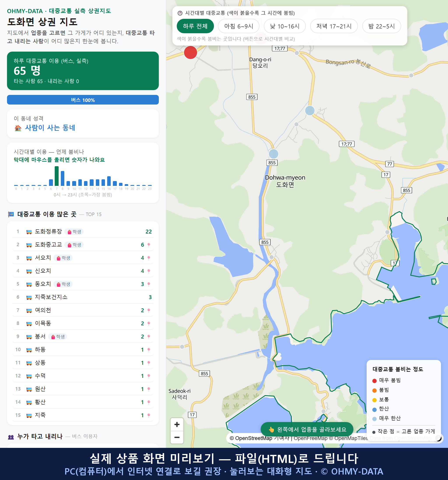Select the 상동 stop name
This screenshot has height=480, width=448.
[40, 362]
